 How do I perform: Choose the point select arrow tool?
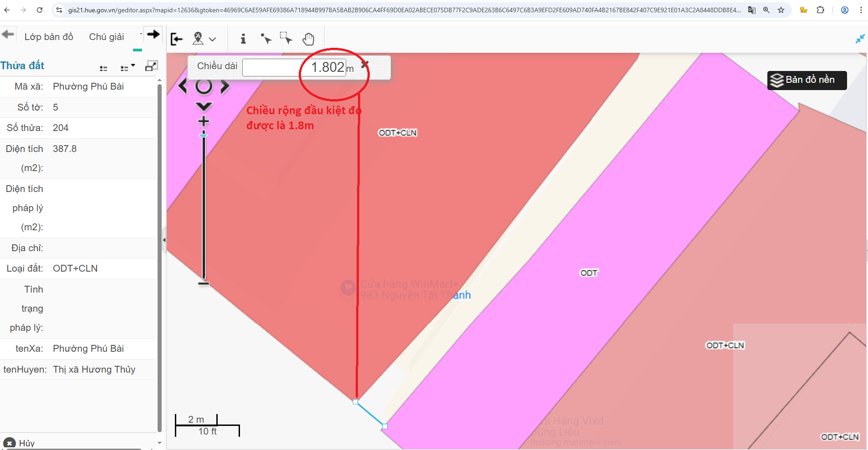pyautogui.click(x=266, y=39)
